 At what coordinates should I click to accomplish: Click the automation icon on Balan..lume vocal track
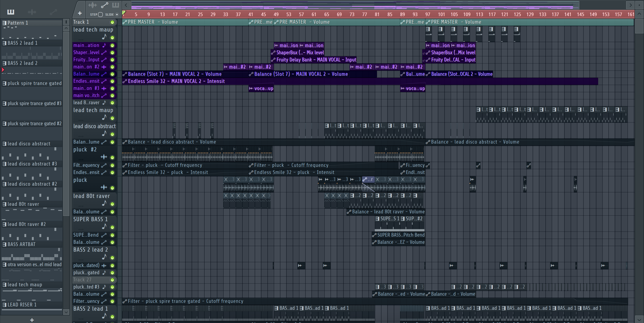pos(104,74)
